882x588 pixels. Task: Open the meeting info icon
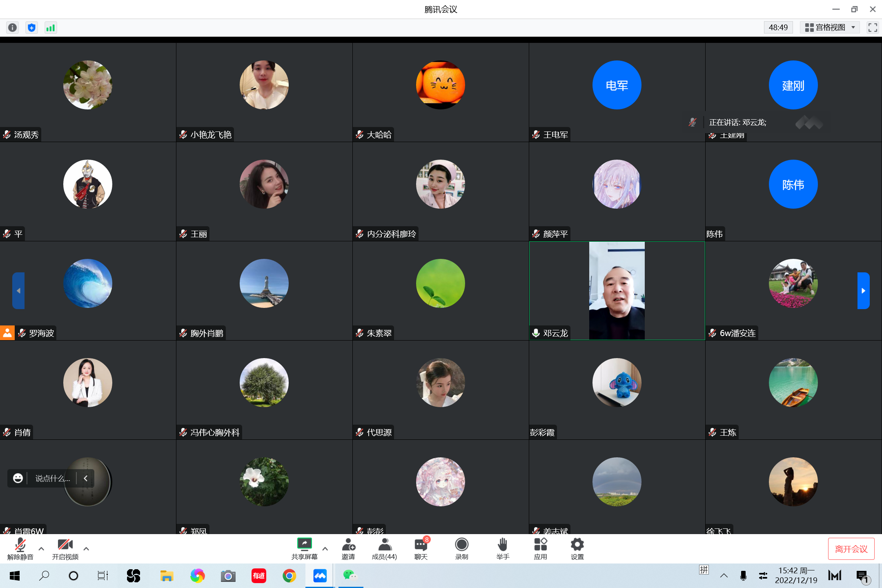(13, 28)
